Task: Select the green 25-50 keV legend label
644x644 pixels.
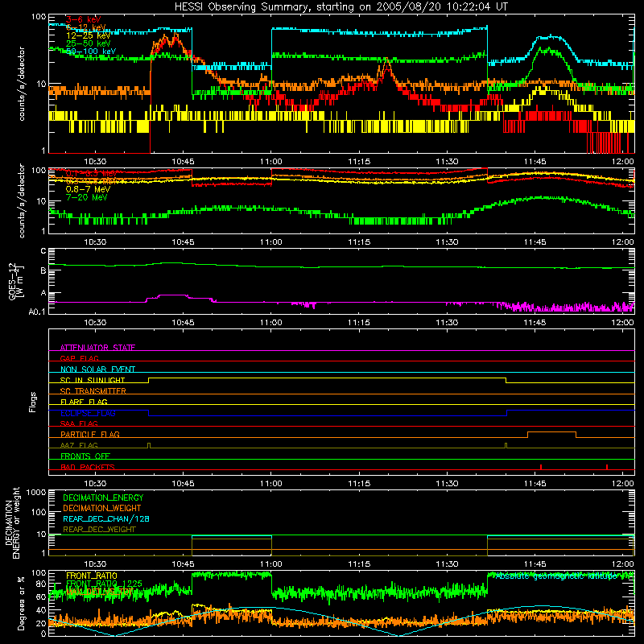Action: click(x=89, y=43)
